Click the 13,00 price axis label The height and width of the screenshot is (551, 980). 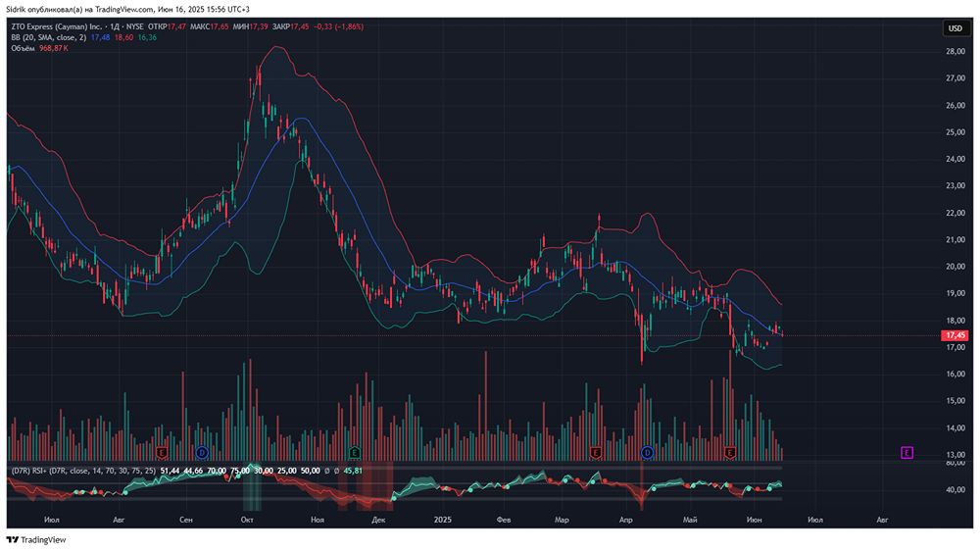click(955, 455)
